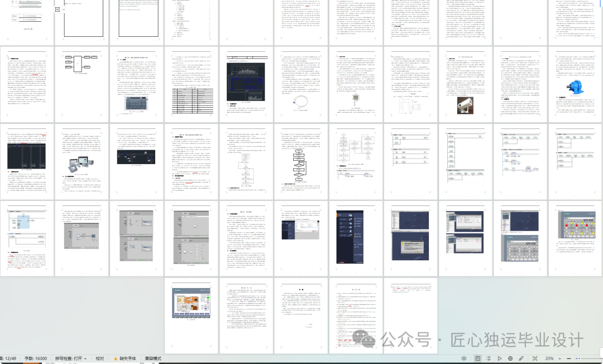603x364 pixels.
Task: Click the fit-page zoom icon
Action: coord(535,358)
